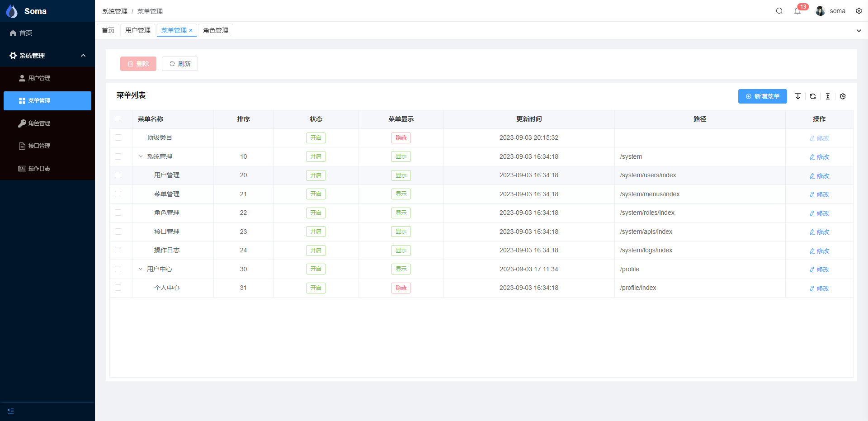The image size is (868, 421).
Task: Select the checkbox for 个人中心 row
Action: pyautogui.click(x=118, y=288)
